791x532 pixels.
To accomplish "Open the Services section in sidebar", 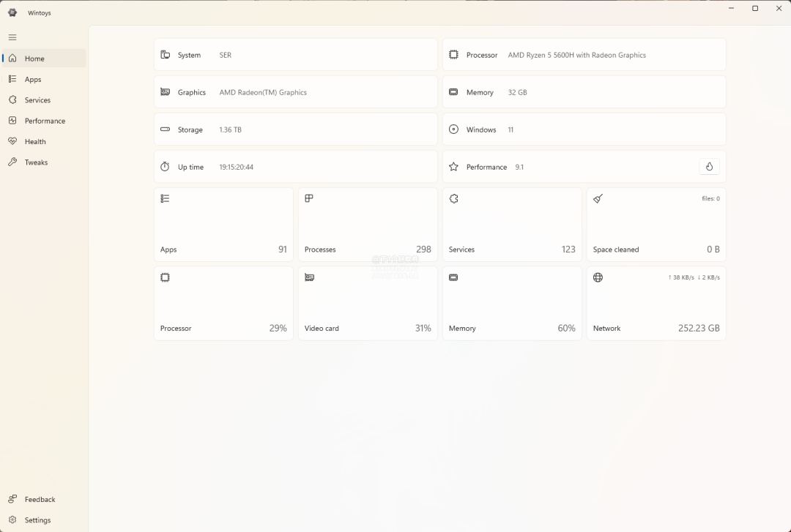I will [x=45, y=100].
